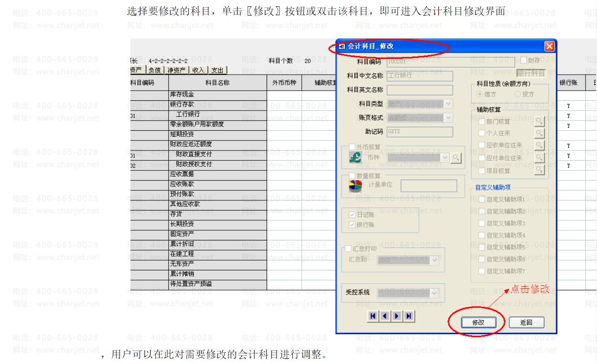Tick 自定义辅助项6 checkbox
The width and height of the screenshot is (597, 364).
point(482,259)
